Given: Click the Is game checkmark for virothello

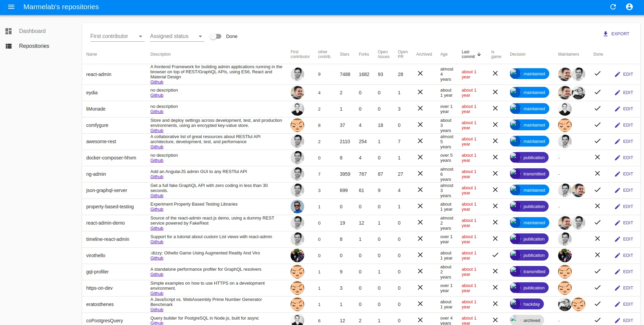Looking at the screenshot, I should (495, 255).
